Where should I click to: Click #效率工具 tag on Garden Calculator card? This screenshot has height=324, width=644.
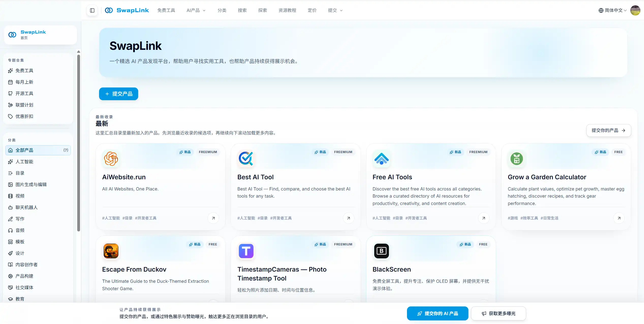pyautogui.click(x=529, y=218)
